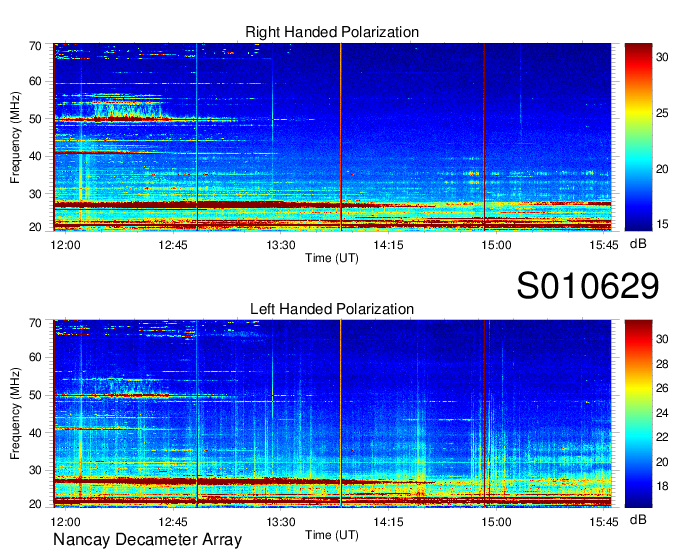Image resolution: width=680 pixels, height=552 pixels.
Task: Click the '14:15' time tick of left-handed plot
Action: click(x=389, y=522)
